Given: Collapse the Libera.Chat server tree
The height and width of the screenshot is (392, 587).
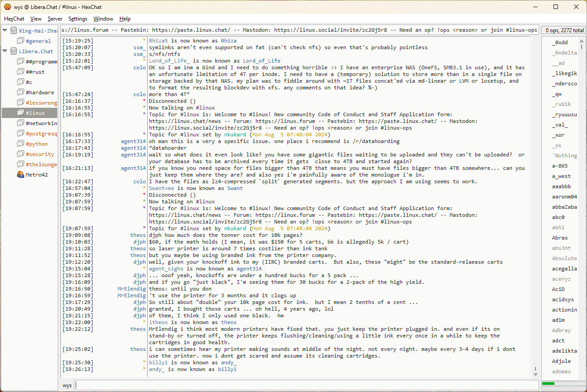Looking at the screenshot, I should (5, 51).
